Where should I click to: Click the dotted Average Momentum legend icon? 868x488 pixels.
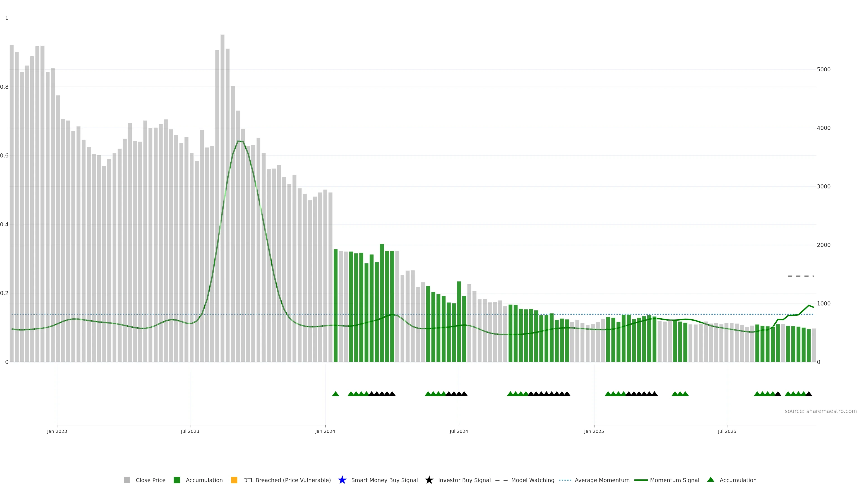tap(565, 480)
